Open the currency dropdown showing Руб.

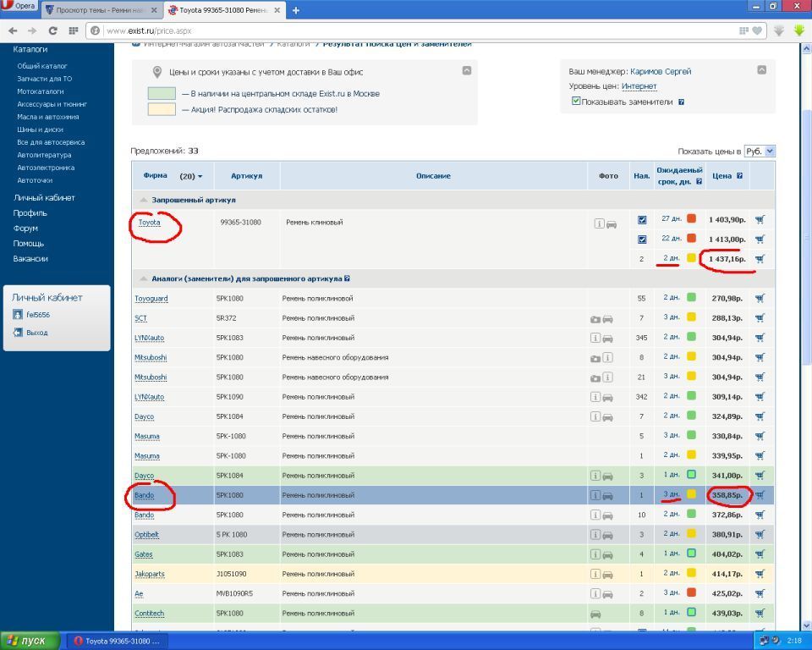(759, 151)
